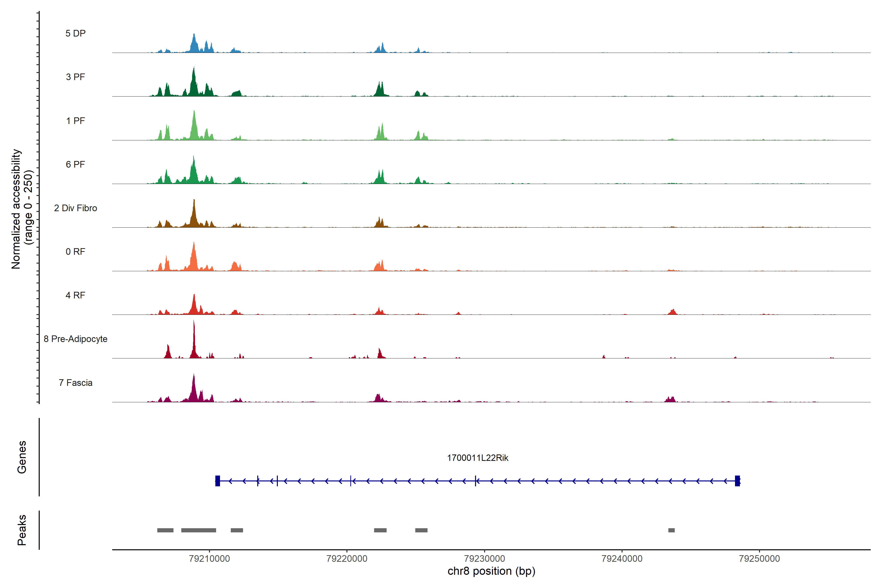Click the 79230000 axis tick label

[484, 558]
